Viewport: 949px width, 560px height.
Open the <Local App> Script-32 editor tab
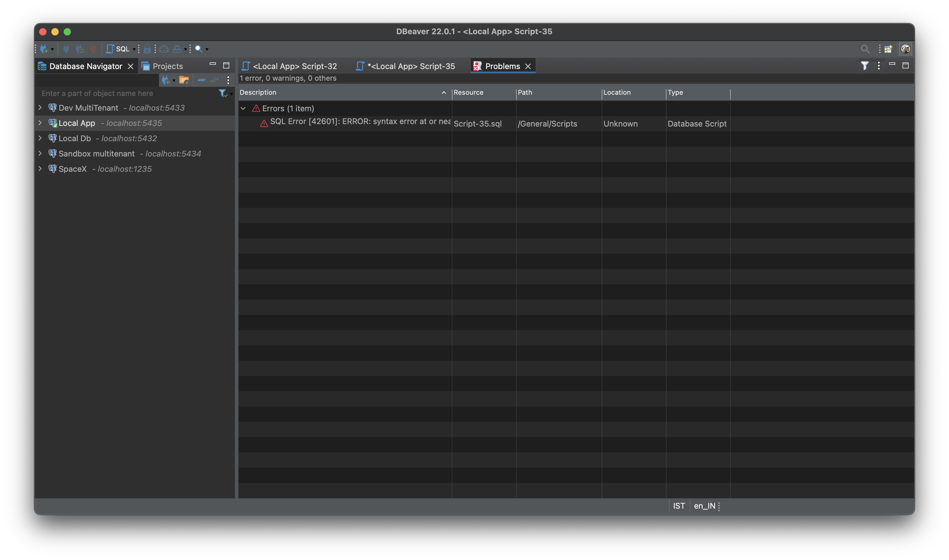point(290,66)
